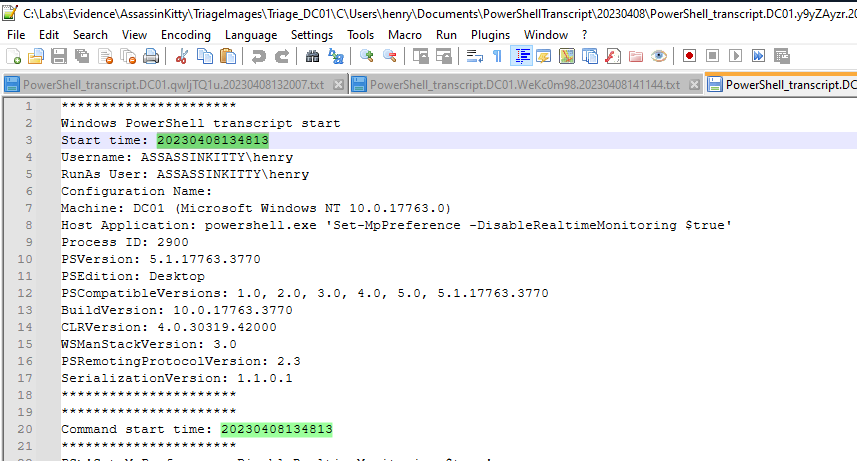Open the Function List panel icon
The image size is (857, 461).
(613, 56)
